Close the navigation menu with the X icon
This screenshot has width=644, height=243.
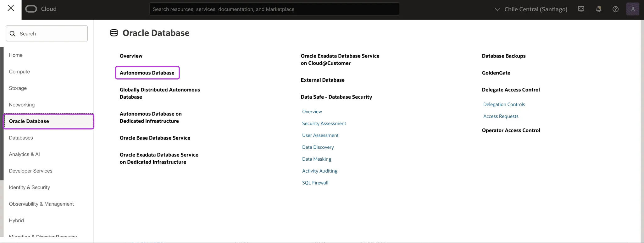11,8
